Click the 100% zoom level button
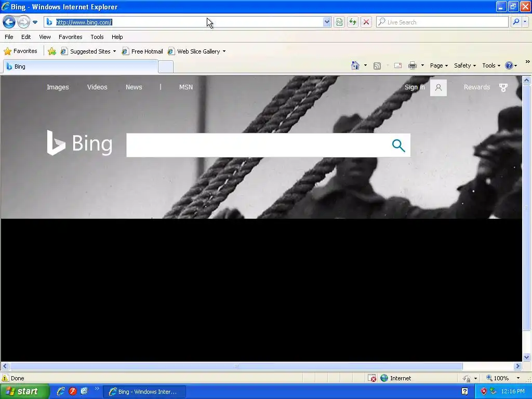The height and width of the screenshot is (399, 532). point(497,378)
